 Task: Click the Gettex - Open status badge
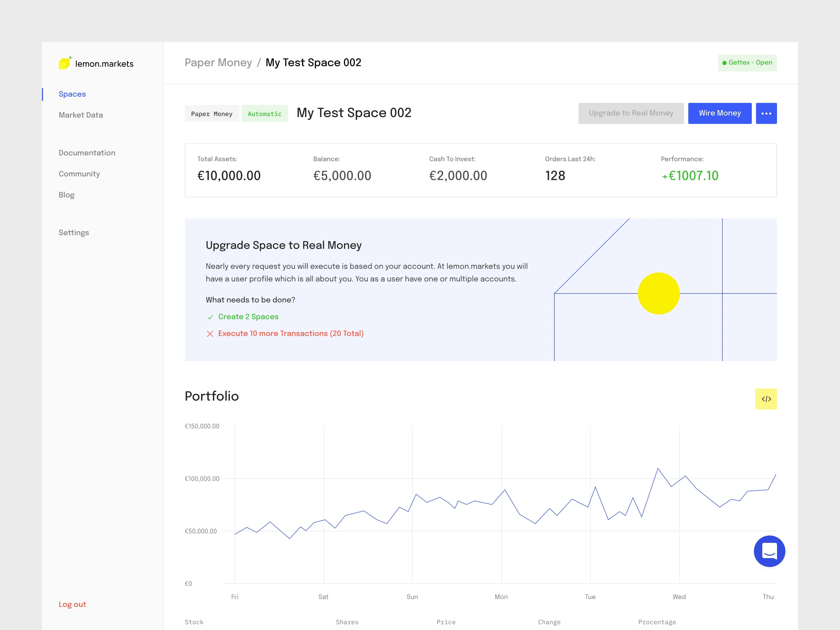747,63
